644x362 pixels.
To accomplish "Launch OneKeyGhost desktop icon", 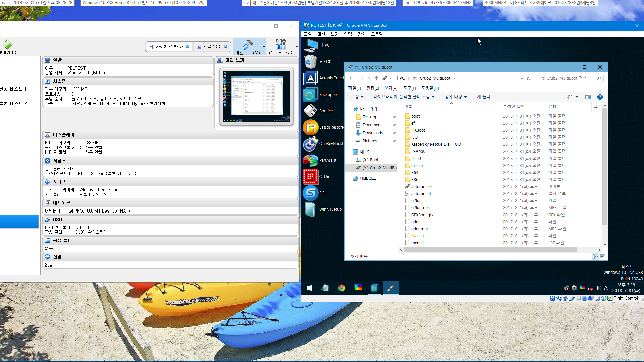I will tap(311, 144).
